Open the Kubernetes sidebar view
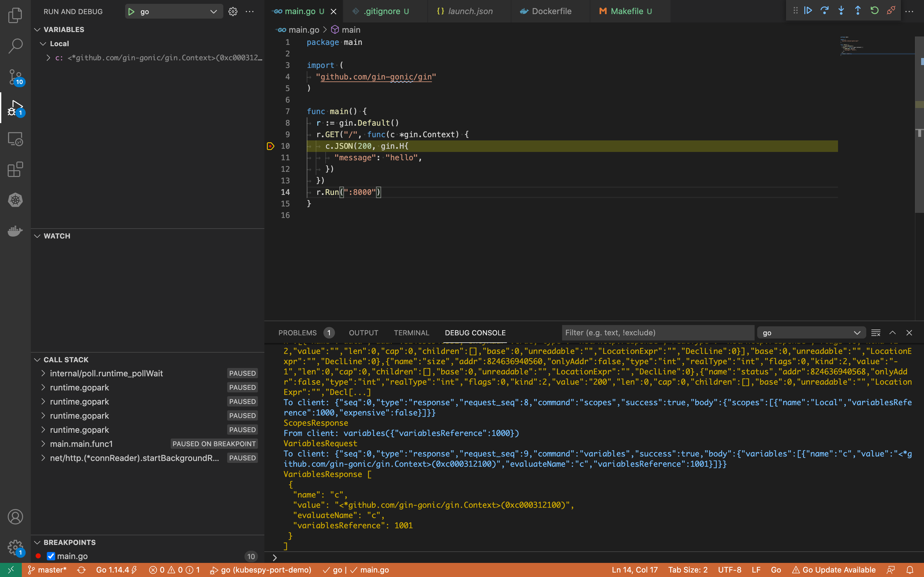 coord(15,200)
